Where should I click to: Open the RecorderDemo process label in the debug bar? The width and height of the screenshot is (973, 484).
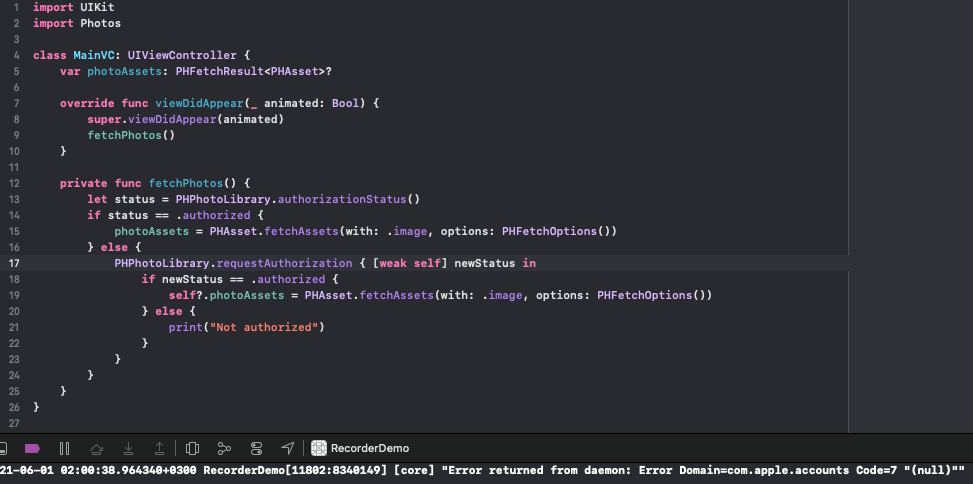370,448
